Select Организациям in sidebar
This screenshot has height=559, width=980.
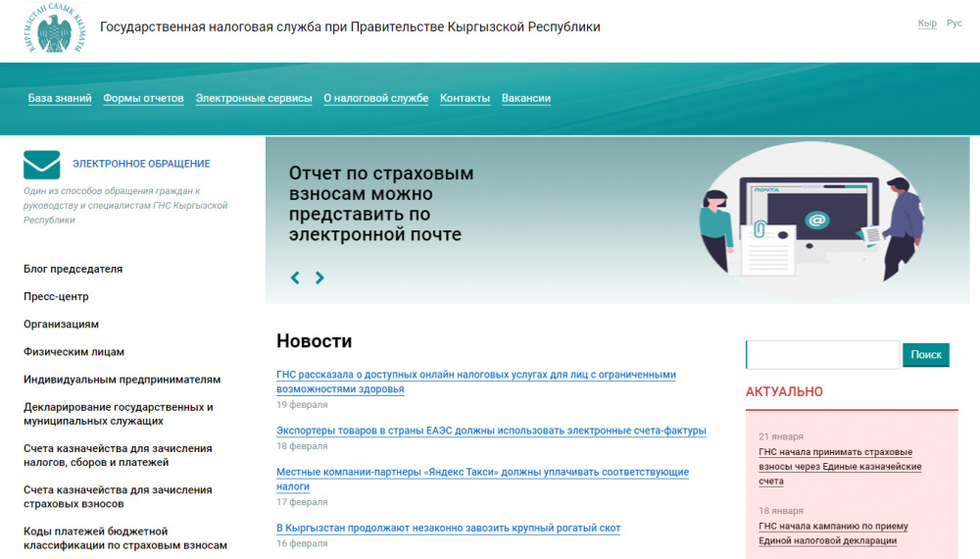(x=61, y=324)
